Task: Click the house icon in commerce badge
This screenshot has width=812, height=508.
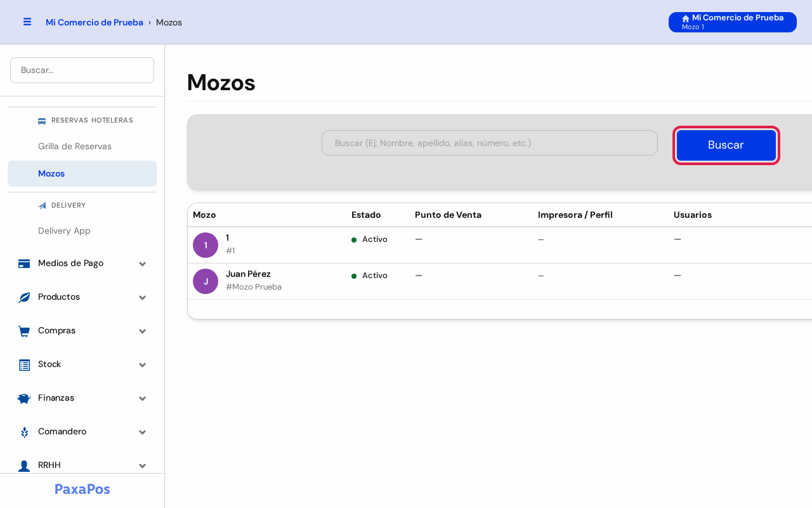Action: click(686, 18)
